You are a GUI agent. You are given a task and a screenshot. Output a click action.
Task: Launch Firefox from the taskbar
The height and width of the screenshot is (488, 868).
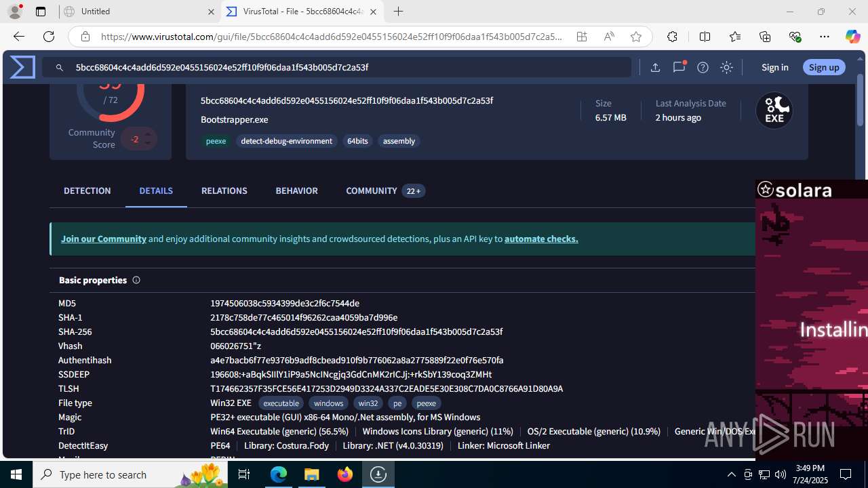pyautogui.click(x=345, y=474)
